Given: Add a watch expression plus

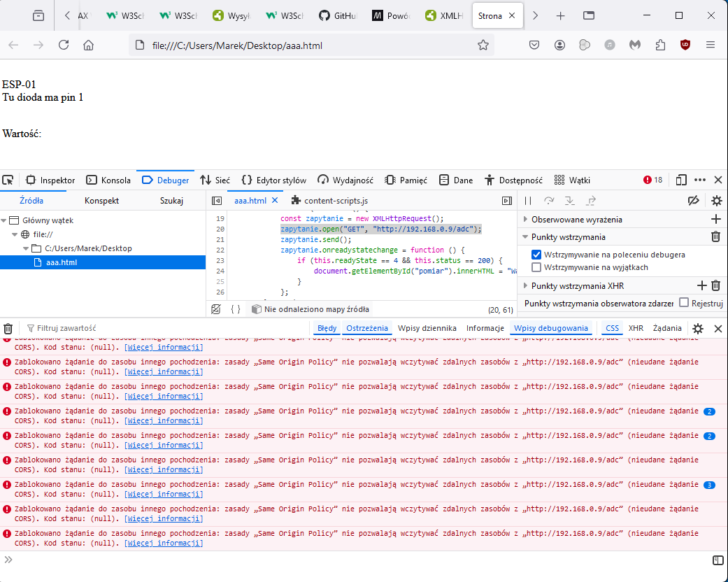Looking at the screenshot, I should tap(715, 219).
